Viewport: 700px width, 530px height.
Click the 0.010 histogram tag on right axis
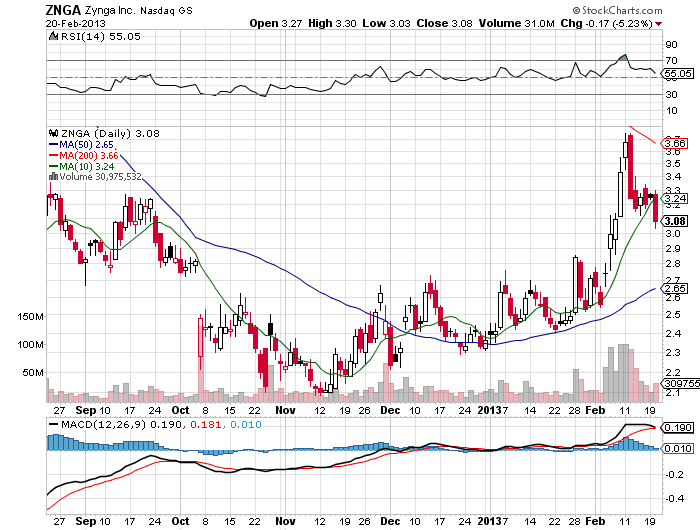678,448
